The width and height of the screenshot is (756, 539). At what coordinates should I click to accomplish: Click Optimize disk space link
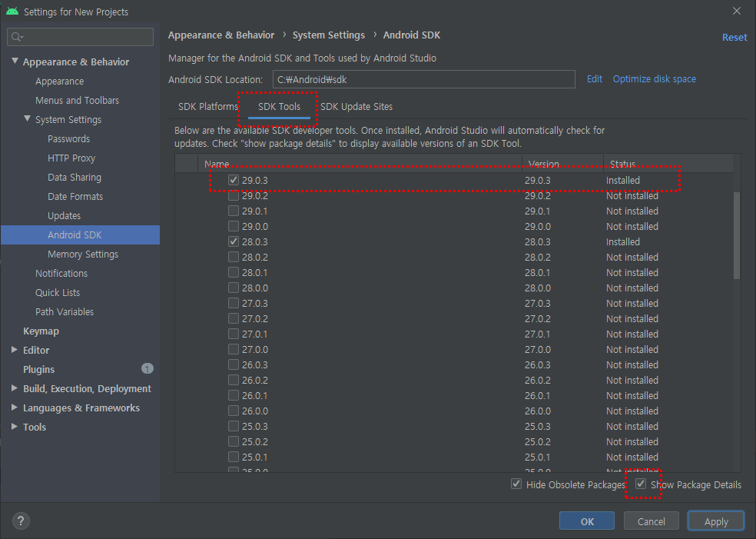(x=655, y=78)
